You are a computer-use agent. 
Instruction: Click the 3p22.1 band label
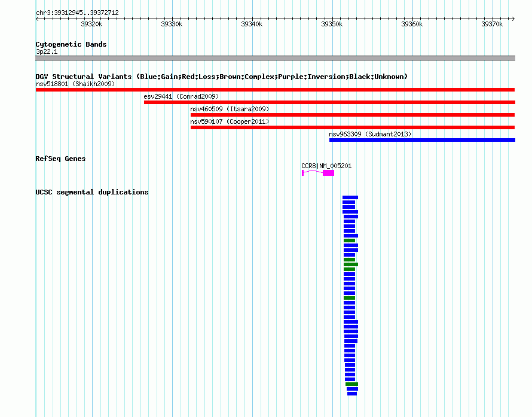pyautogui.click(x=47, y=51)
